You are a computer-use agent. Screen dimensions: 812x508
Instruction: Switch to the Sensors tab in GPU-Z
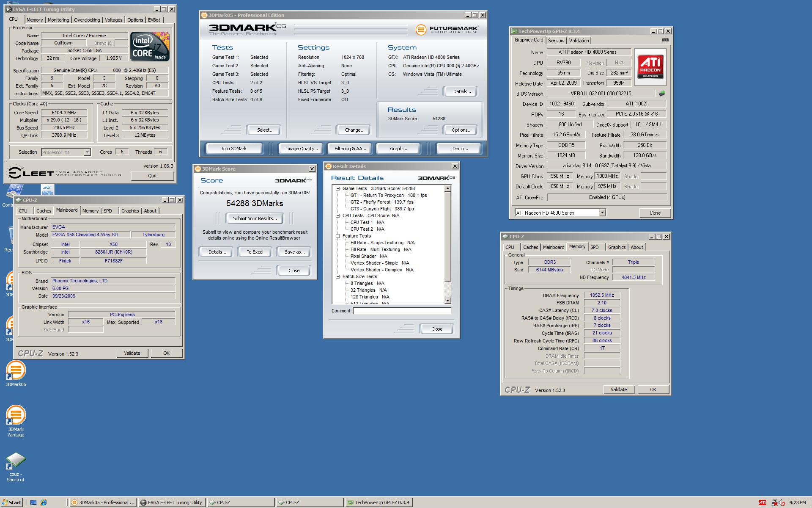coord(556,41)
